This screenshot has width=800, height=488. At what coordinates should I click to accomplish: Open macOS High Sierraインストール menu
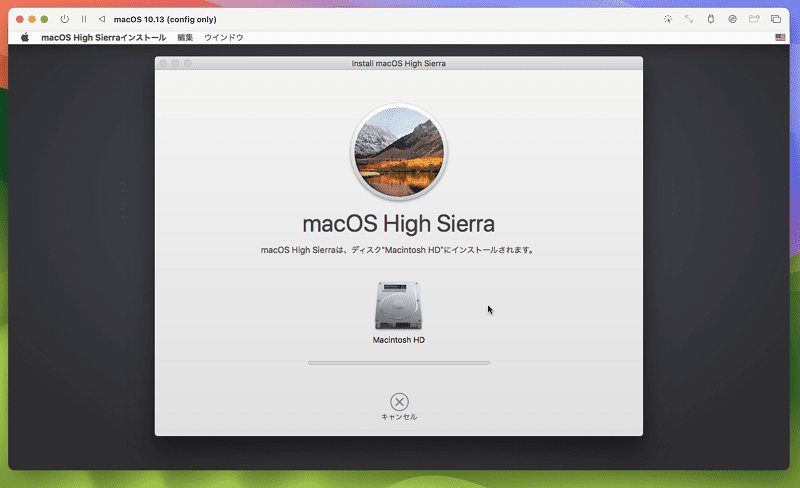point(104,37)
